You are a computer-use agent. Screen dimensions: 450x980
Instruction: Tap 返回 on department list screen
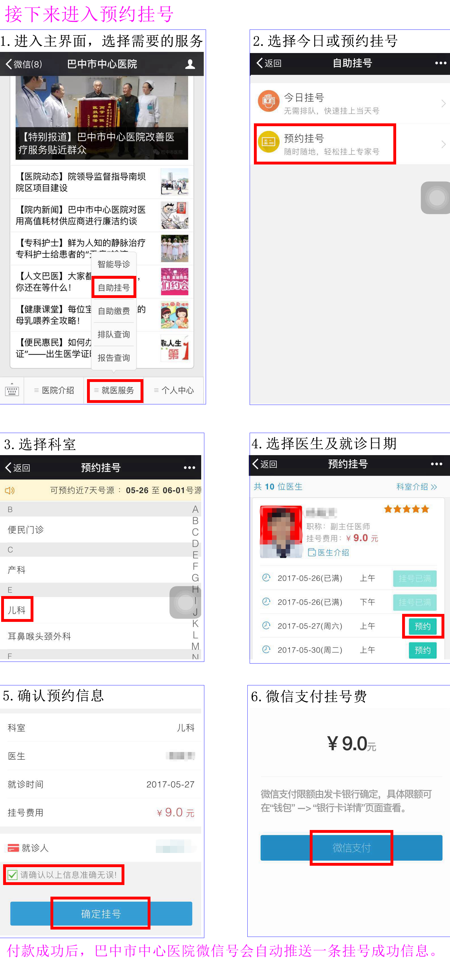(x=18, y=468)
